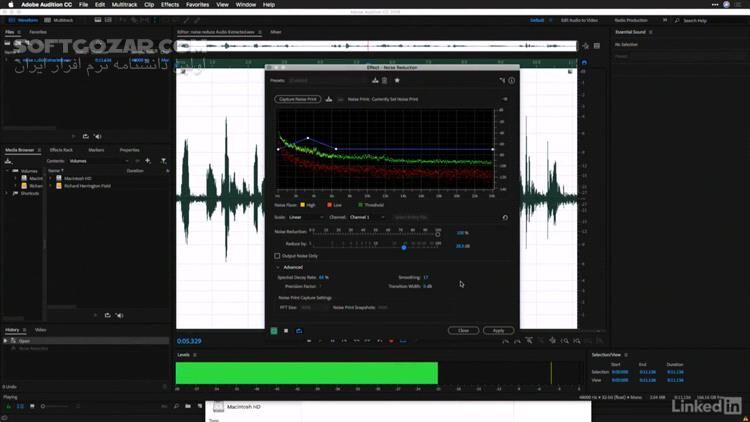Open the Window menu

point(246,4)
